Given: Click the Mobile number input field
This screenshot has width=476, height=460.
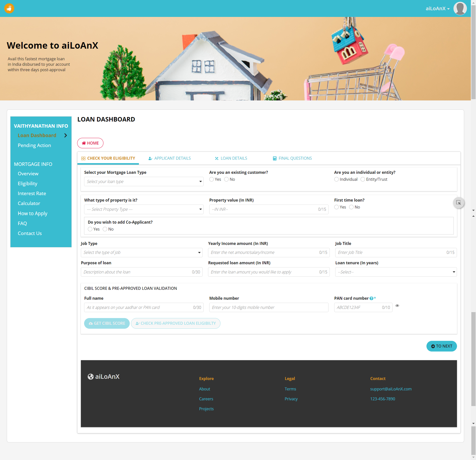Looking at the screenshot, I should pyautogui.click(x=269, y=307).
